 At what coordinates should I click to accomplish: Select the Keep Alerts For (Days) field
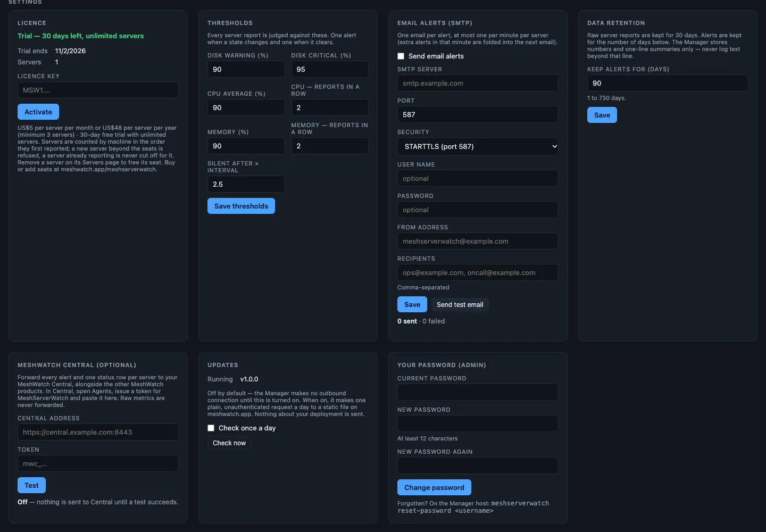(668, 83)
